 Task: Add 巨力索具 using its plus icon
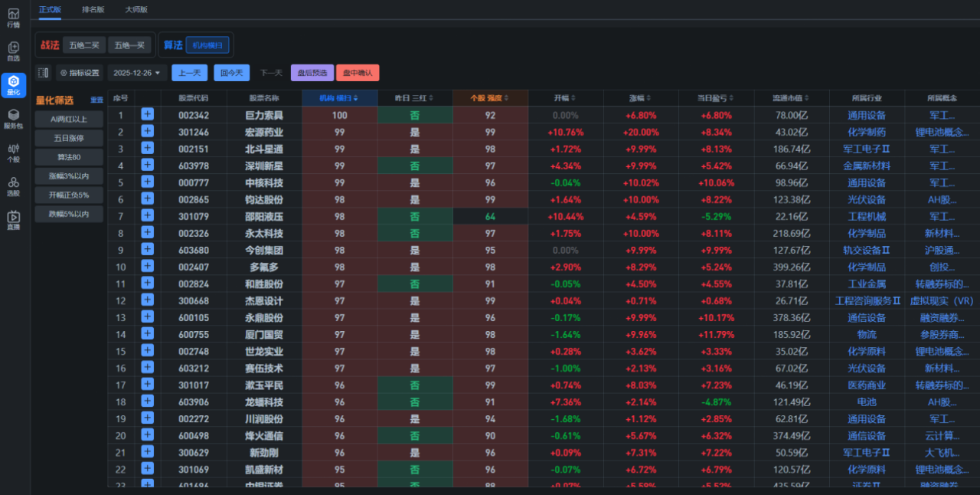click(148, 114)
